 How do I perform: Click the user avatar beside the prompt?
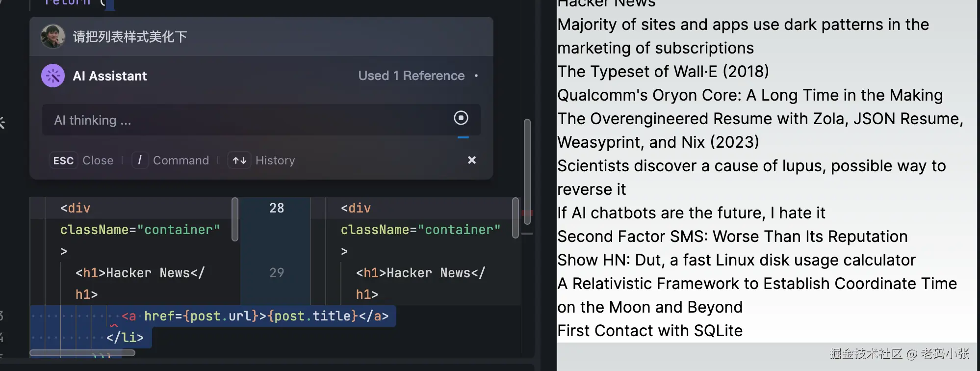(x=53, y=37)
